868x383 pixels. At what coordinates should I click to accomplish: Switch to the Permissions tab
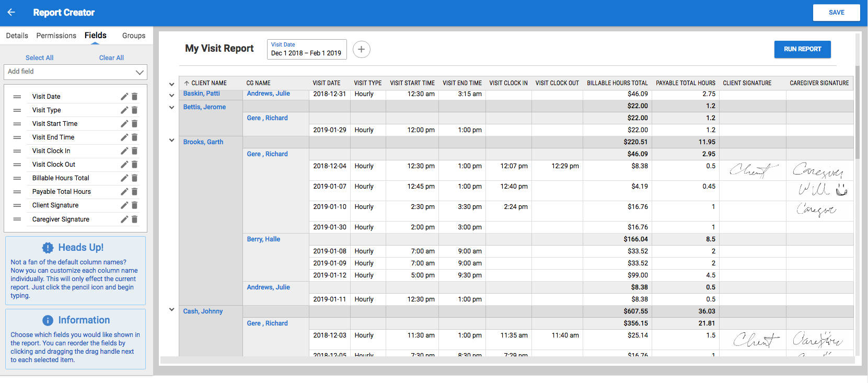click(56, 36)
